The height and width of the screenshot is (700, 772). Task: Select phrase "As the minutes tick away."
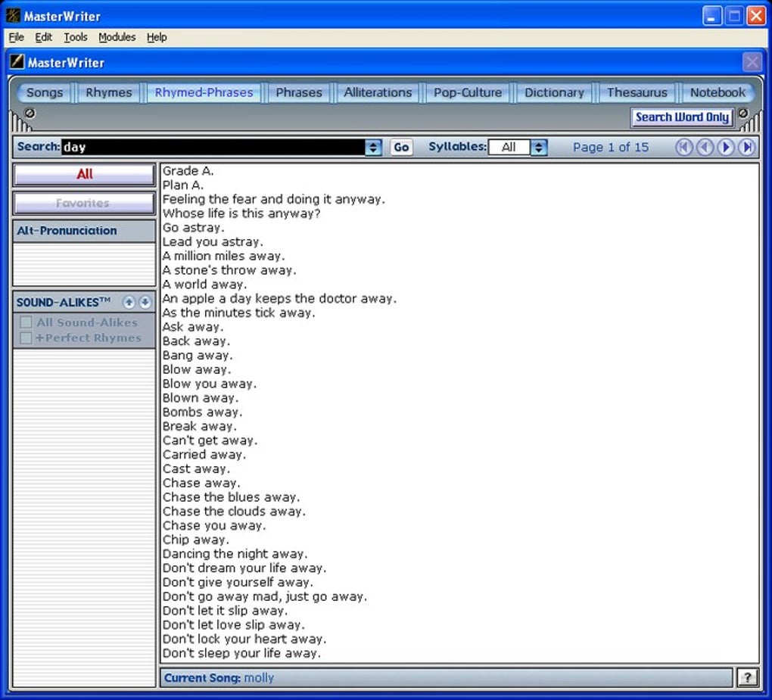click(238, 313)
